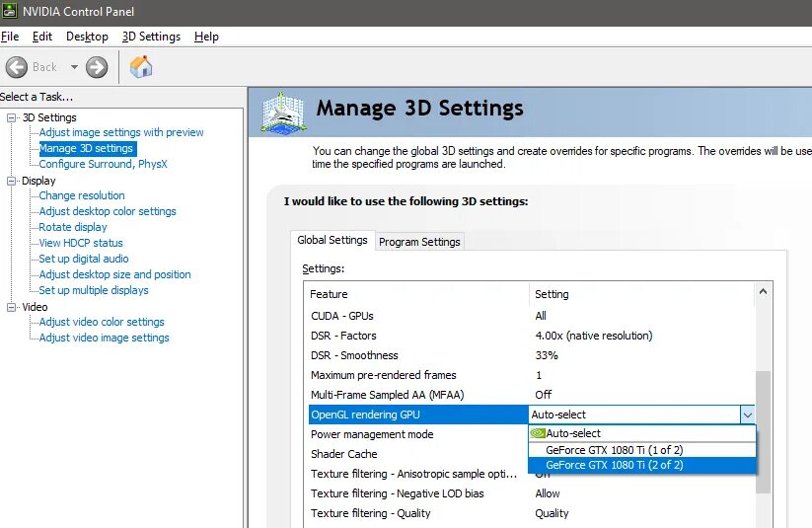Switch to the Program Settings tab
The image size is (812, 528).
tap(419, 242)
